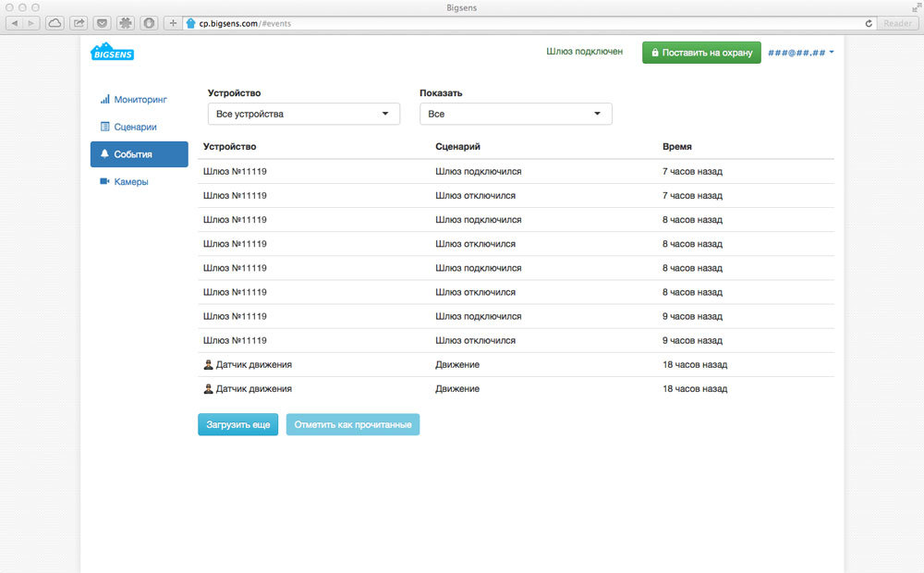Screen dimensions: 924x573
Task: Click the Bigsens logo
Action: [x=112, y=52]
